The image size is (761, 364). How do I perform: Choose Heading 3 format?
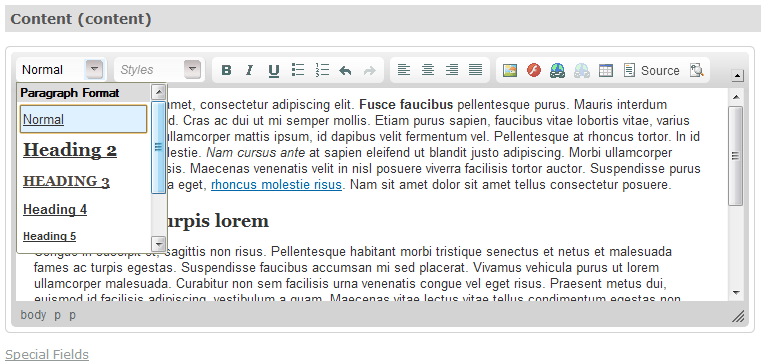(x=66, y=182)
